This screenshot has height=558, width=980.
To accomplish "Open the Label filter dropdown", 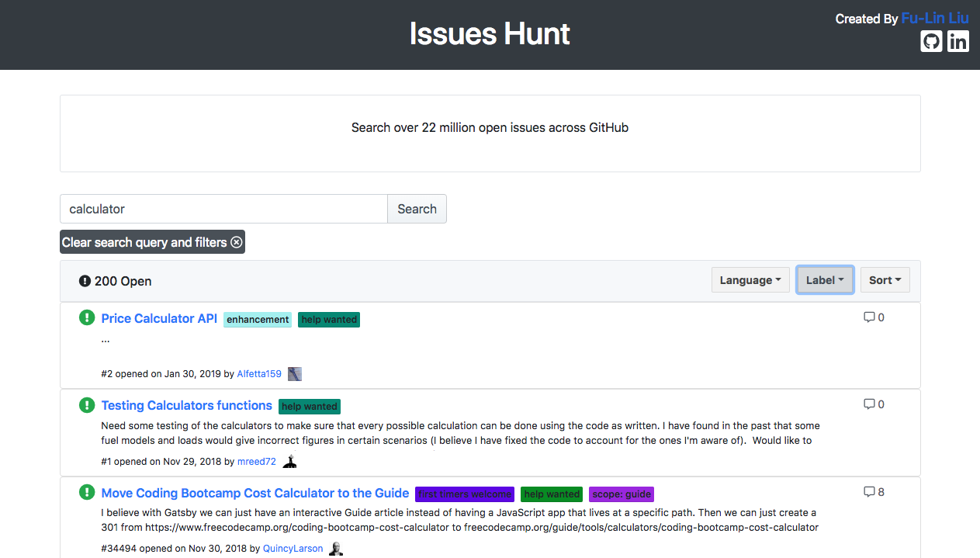I will [824, 279].
